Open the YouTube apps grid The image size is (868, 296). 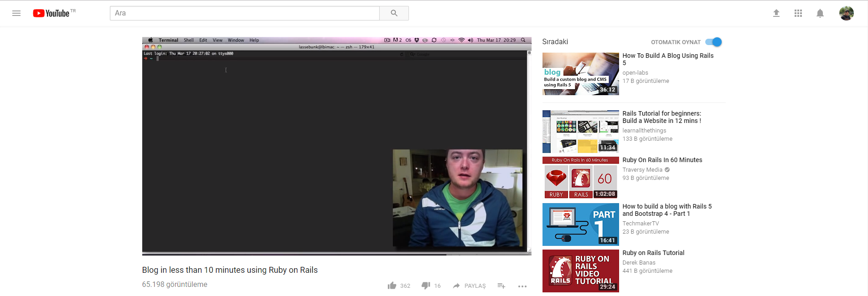click(798, 13)
